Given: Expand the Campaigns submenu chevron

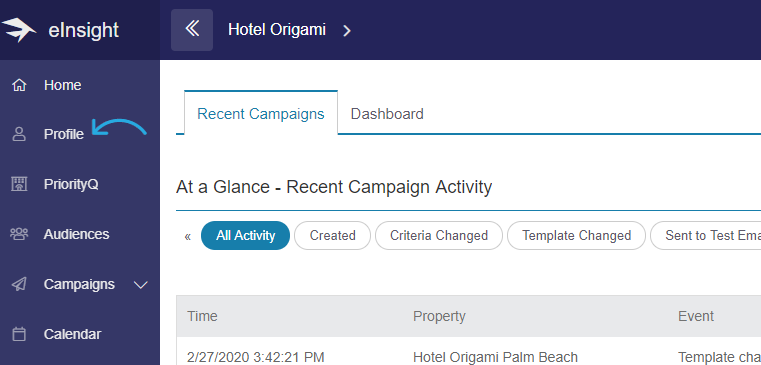Looking at the screenshot, I should [141, 285].
